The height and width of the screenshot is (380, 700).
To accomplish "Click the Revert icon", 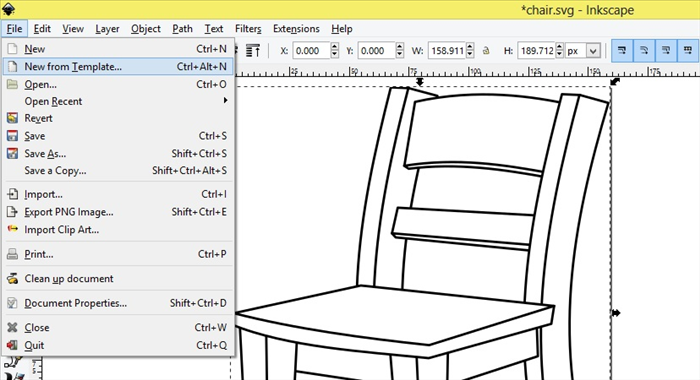I will [12, 118].
